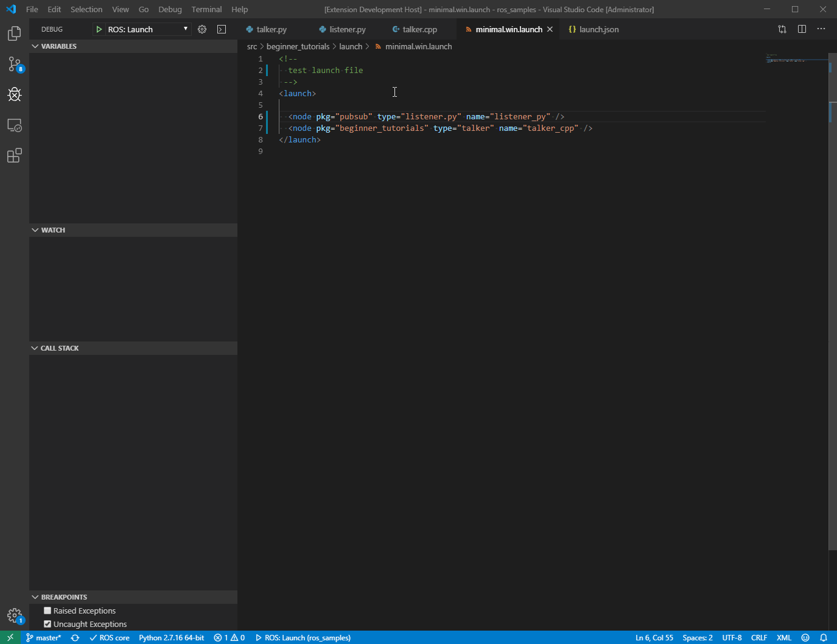Disable the Uncaught Exceptions checkbox
Image resolution: width=837 pixels, height=644 pixels.
[47, 624]
